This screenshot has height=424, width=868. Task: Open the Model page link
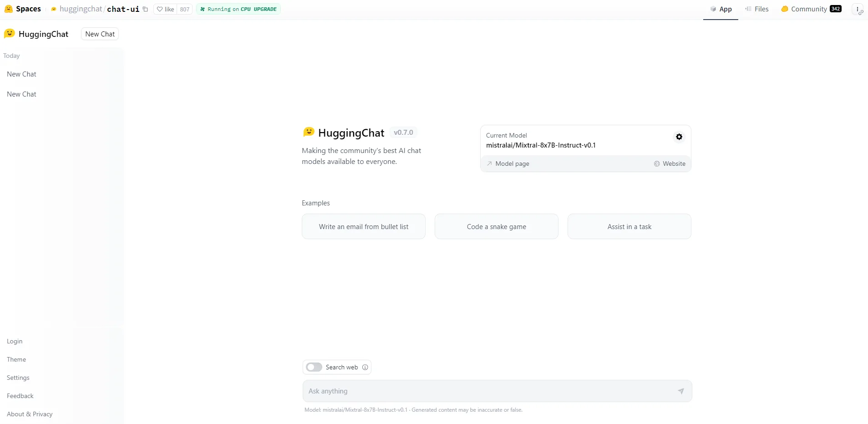coord(508,163)
